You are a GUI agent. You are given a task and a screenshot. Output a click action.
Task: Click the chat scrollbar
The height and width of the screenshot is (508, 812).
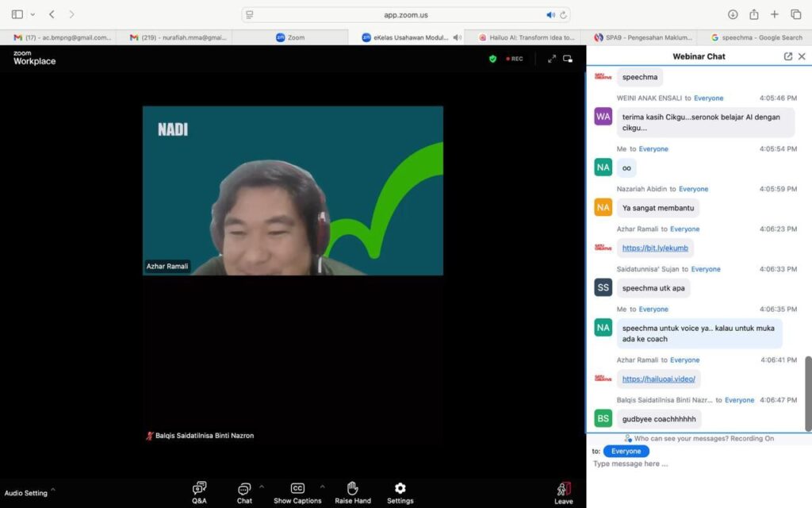[808, 393]
